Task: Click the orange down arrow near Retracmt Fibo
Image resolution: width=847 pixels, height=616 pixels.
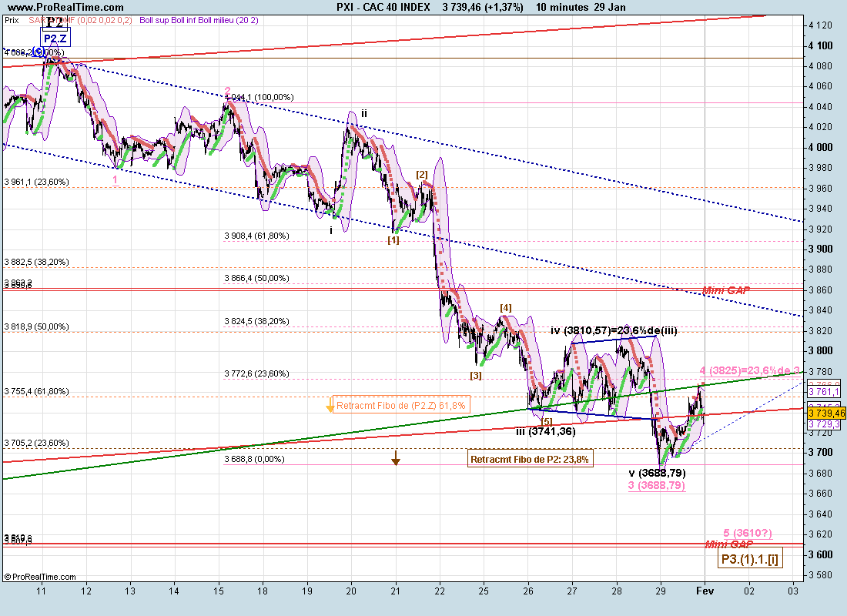Action: 330,405
